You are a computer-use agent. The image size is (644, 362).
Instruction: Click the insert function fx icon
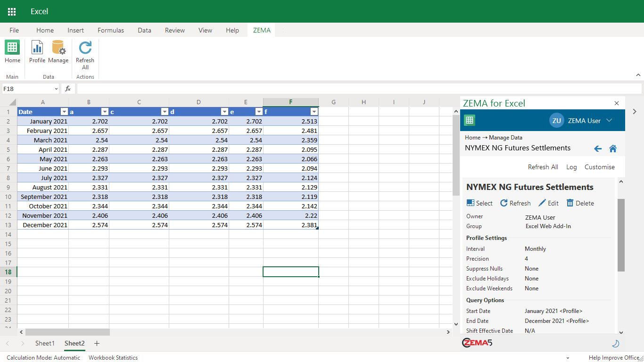click(x=68, y=89)
